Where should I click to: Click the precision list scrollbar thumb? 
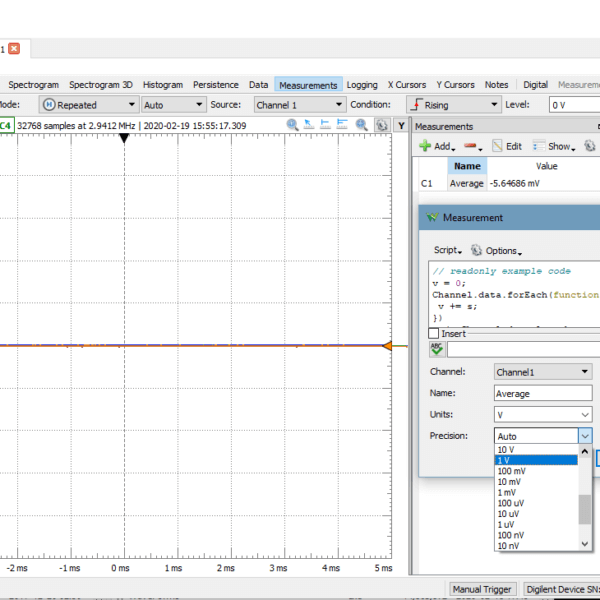pyautogui.click(x=585, y=509)
